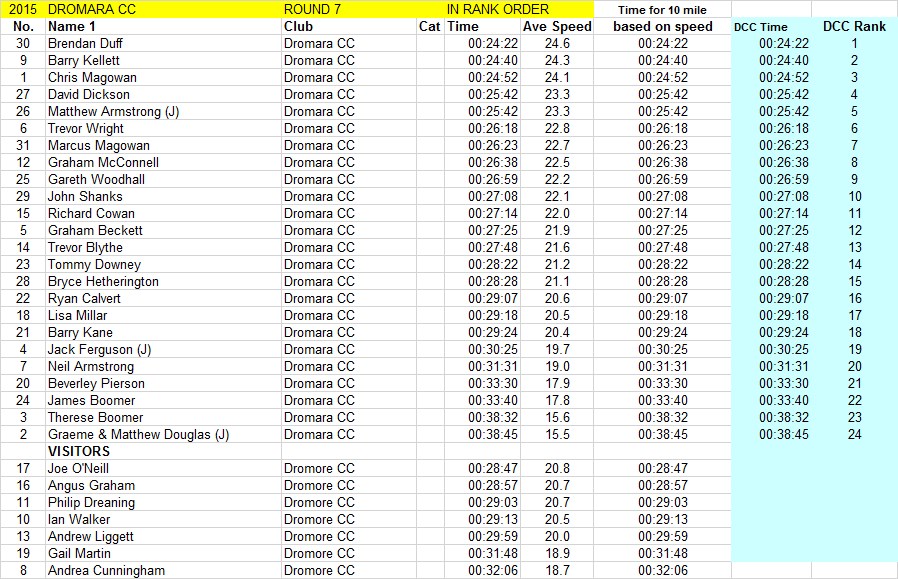The image size is (898, 579).
Task: Click the "Ave Speed" column header
Action: pyautogui.click(x=557, y=26)
